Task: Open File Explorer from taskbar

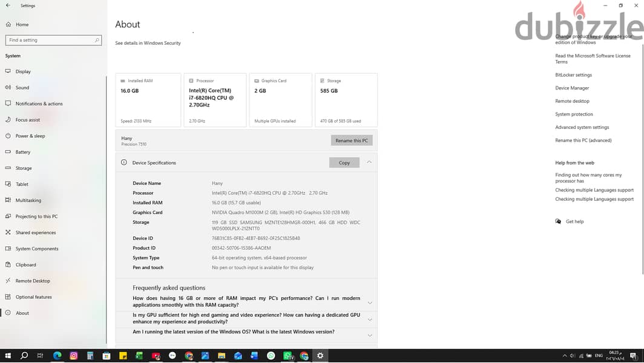Action: click(x=222, y=356)
